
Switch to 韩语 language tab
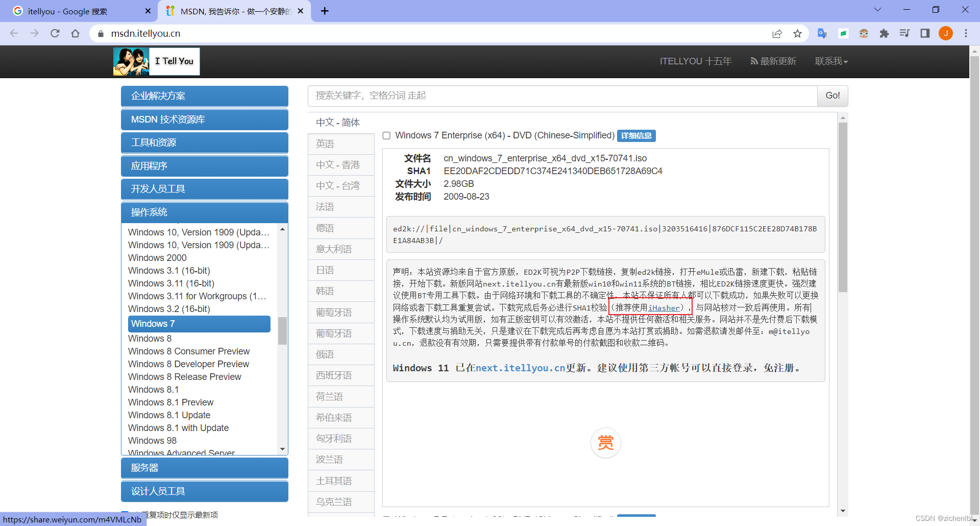pos(341,291)
